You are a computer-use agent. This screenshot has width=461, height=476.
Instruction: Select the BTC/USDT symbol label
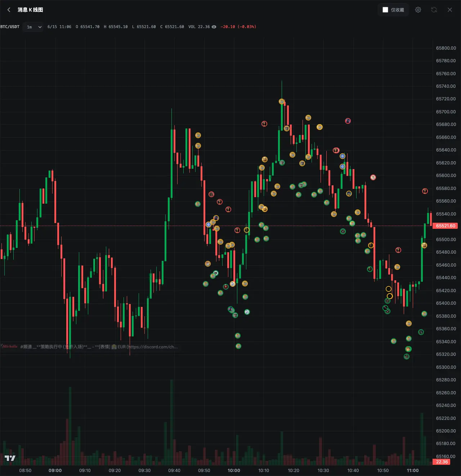(x=10, y=27)
